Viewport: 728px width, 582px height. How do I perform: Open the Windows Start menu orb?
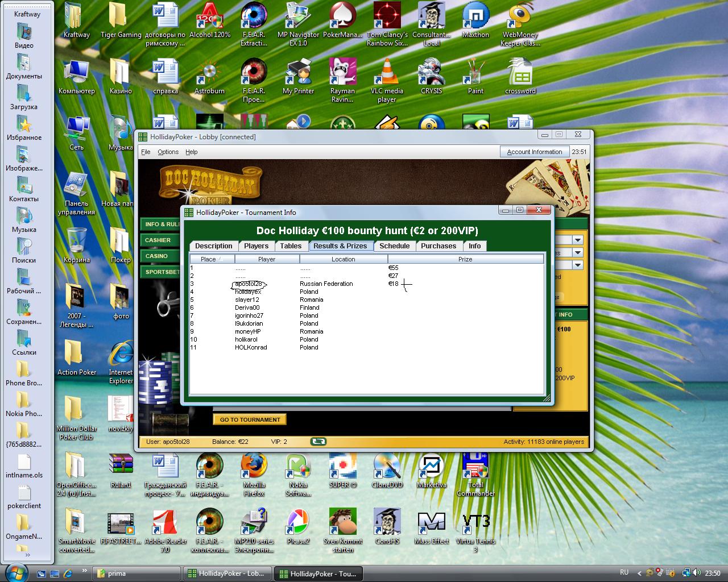pos(15,572)
